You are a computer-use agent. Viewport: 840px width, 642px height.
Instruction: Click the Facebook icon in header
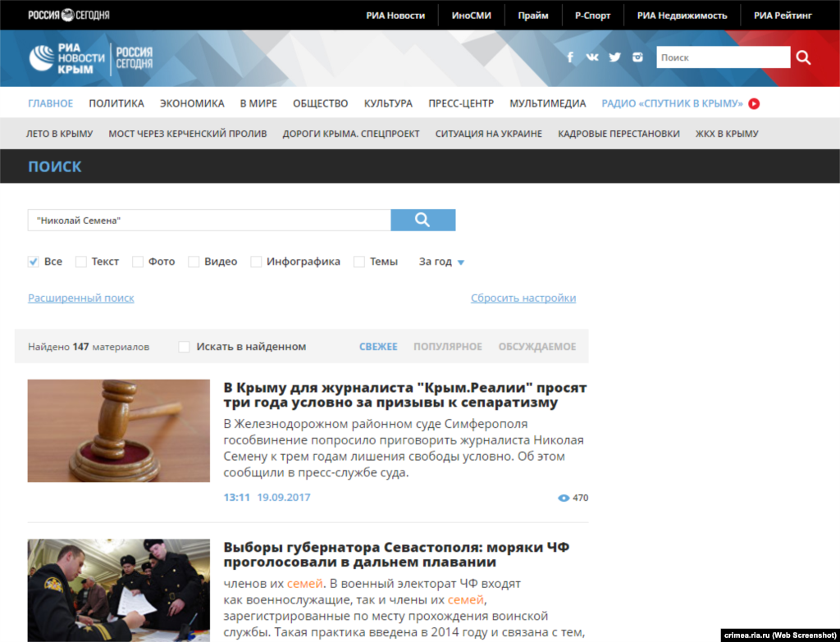tap(570, 57)
